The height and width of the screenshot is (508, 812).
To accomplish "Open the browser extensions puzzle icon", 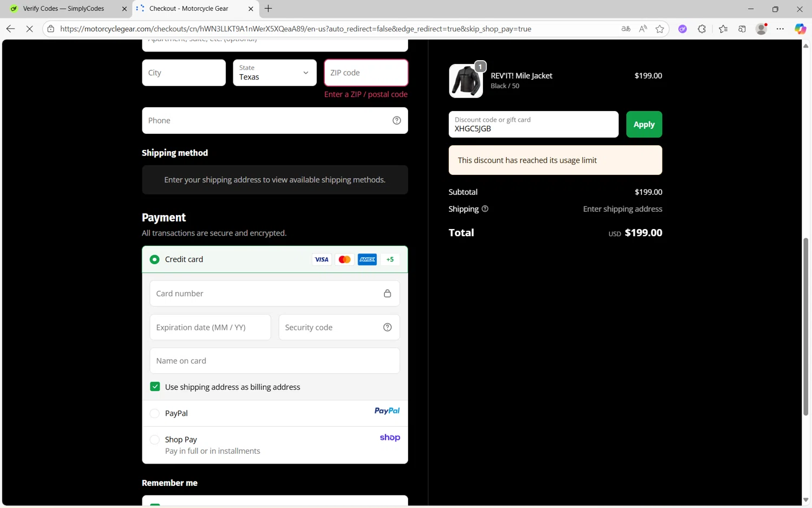I will (702, 29).
